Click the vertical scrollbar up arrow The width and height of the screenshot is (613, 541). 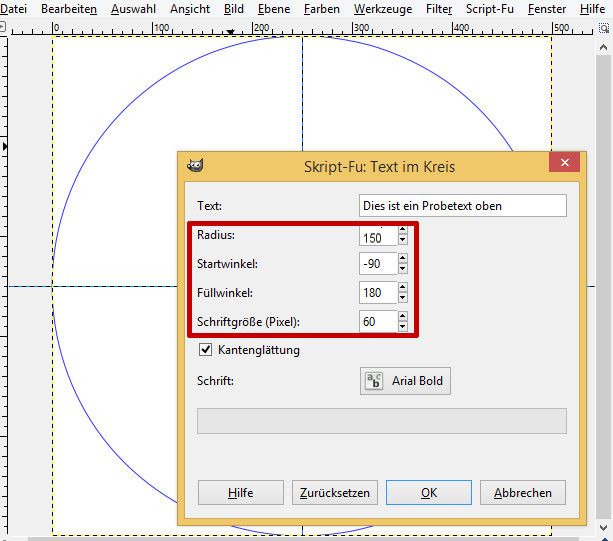pos(603,47)
